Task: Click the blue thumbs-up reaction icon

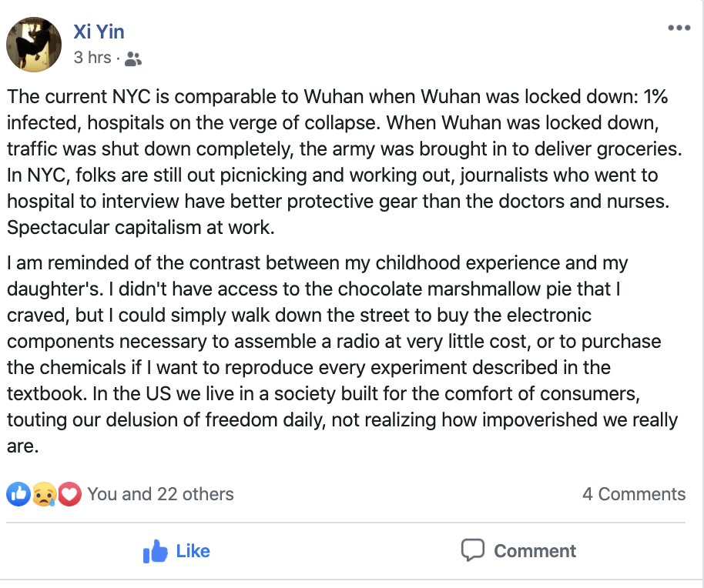Action: tap(18, 494)
